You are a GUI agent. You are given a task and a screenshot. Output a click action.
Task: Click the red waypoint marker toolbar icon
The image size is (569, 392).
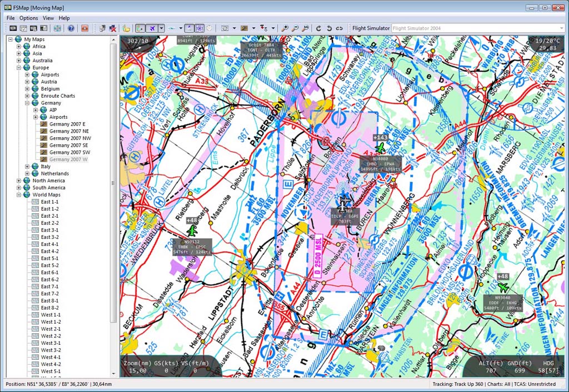click(x=264, y=28)
